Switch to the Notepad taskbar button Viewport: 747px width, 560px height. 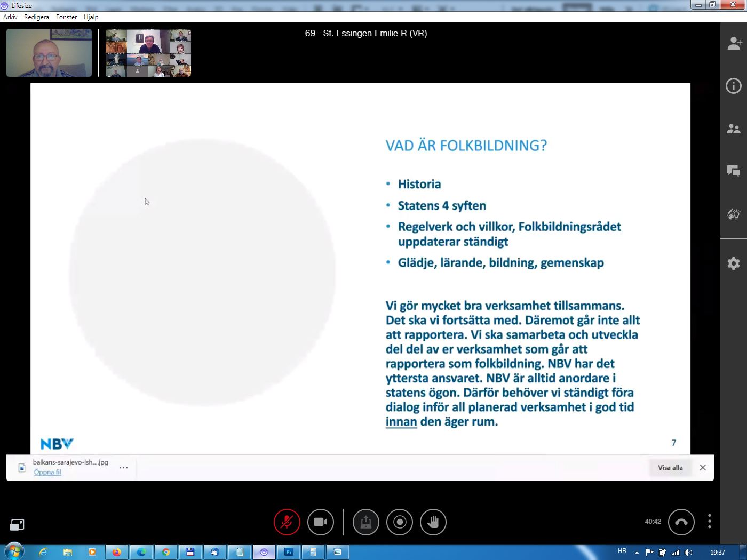coord(240,552)
